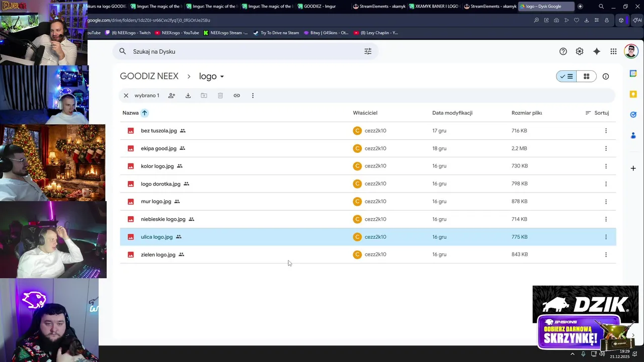Screen dimensions: 644x362
Task: Open the Google apps grid launcher
Action: 613,51
